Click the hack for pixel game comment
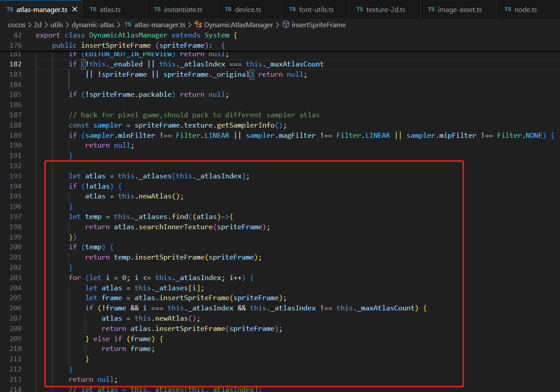The height and width of the screenshot is (392, 560). tap(194, 115)
